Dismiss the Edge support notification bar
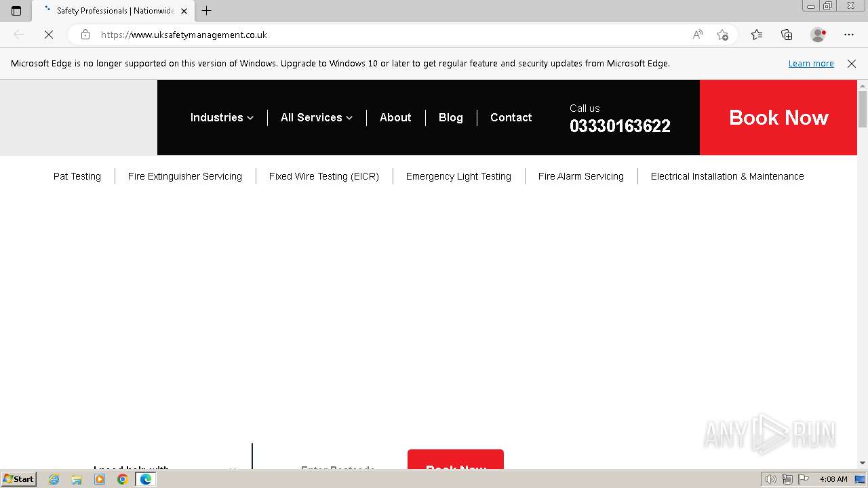 (852, 64)
